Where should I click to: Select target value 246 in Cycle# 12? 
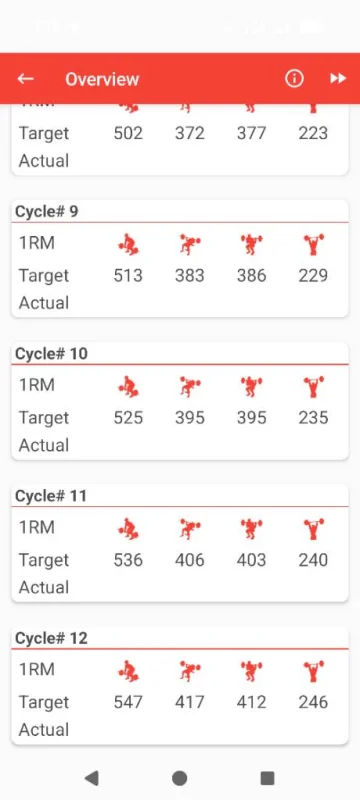[x=313, y=703]
